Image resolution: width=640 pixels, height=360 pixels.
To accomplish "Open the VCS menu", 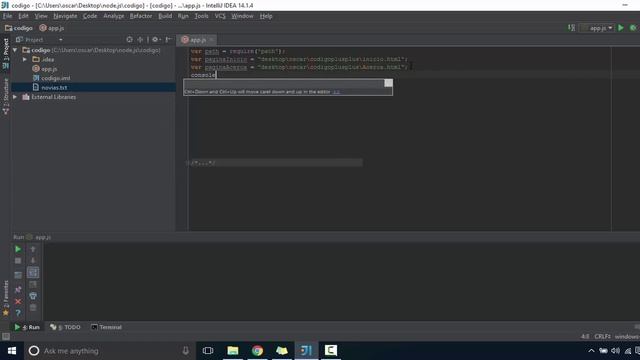I will coord(220,16).
